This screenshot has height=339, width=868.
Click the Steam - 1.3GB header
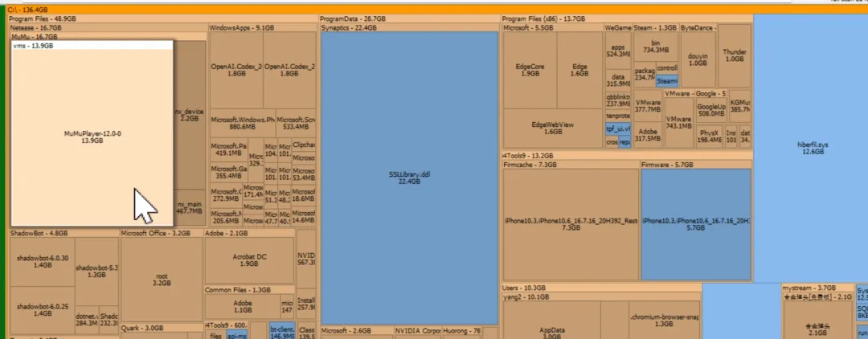[x=656, y=27]
